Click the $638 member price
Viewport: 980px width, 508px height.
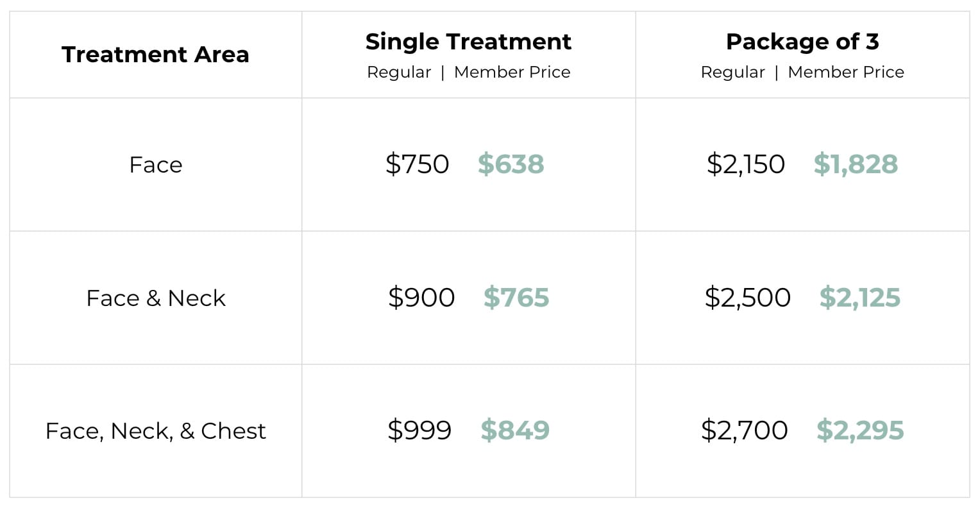(511, 164)
